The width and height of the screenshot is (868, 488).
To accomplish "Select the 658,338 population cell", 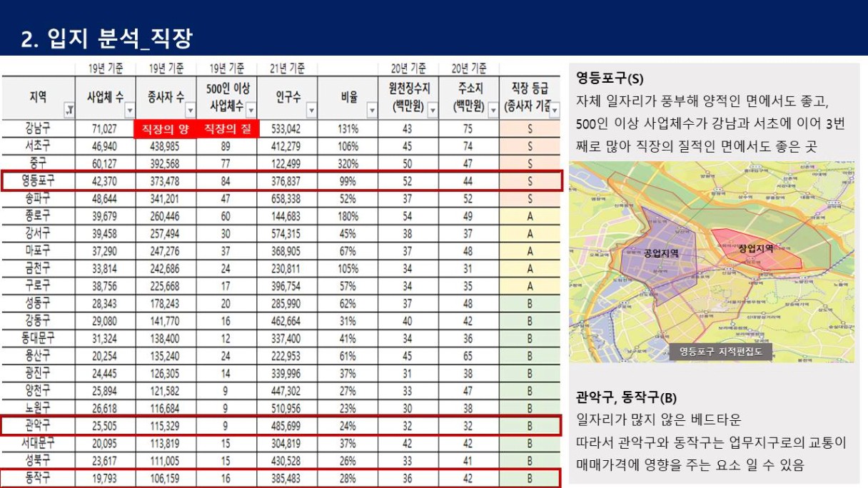I will tap(286, 198).
